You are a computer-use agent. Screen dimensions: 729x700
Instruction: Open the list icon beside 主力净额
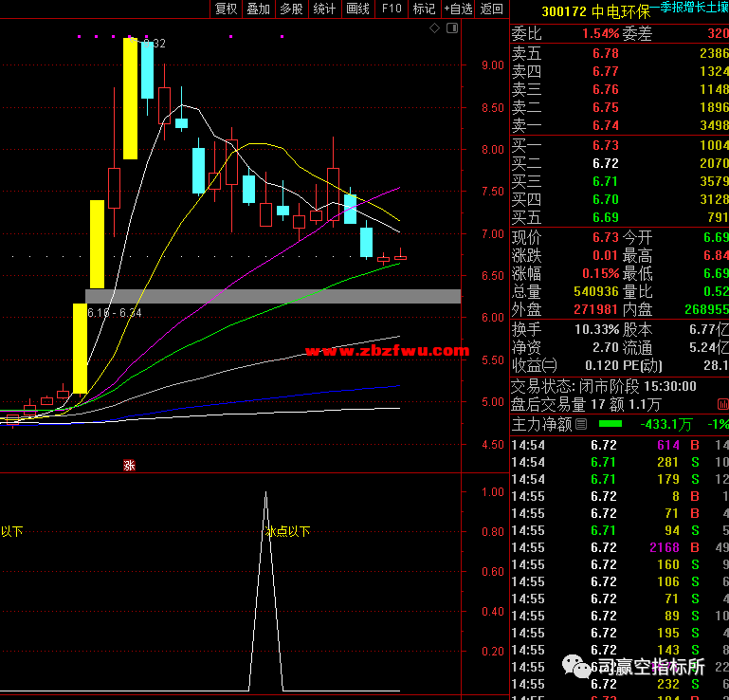[581, 424]
